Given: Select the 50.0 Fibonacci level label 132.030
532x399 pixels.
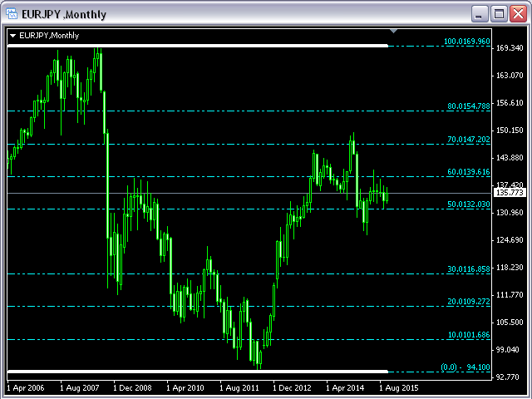Looking at the screenshot, I should [x=469, y=204].
